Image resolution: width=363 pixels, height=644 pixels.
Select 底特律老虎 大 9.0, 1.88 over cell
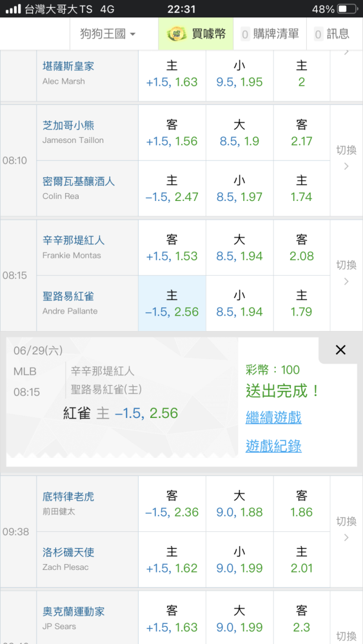(240, 504)
